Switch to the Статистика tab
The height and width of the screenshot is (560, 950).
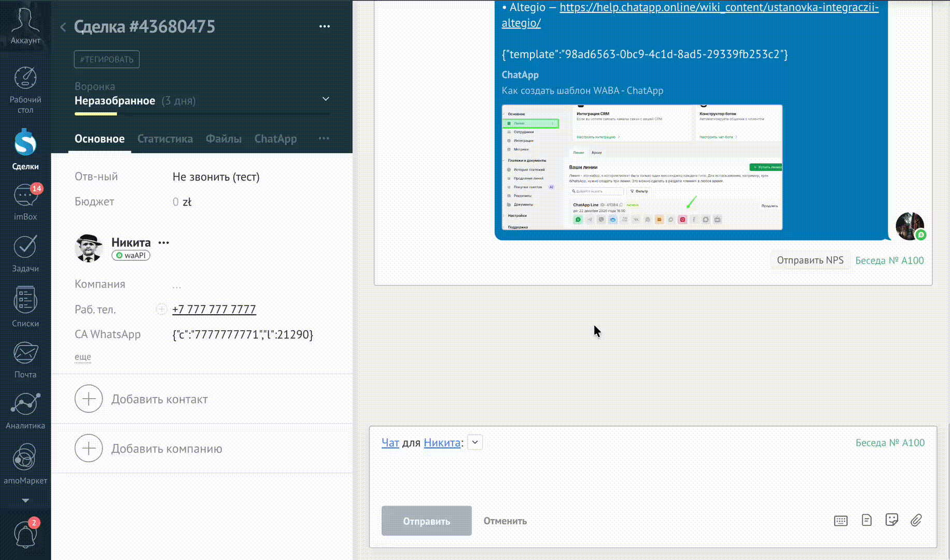click(x=165, y=139)
